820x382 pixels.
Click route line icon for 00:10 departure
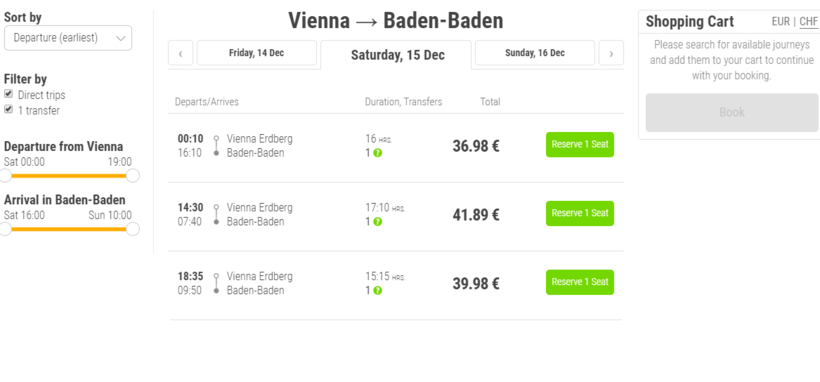[x=216, y=146]
